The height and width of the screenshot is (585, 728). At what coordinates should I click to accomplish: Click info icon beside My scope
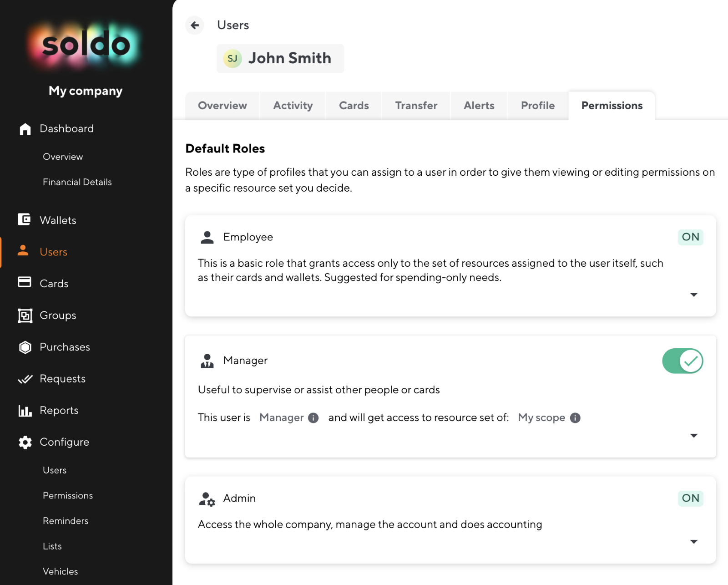click(575, 418)
